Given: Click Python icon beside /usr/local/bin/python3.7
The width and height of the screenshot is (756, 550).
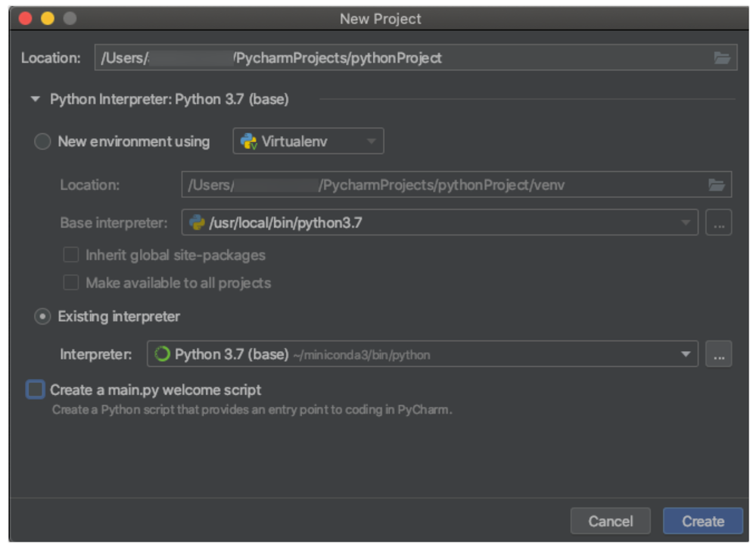Looking at the screenshot, I should (x=197, y=222).
